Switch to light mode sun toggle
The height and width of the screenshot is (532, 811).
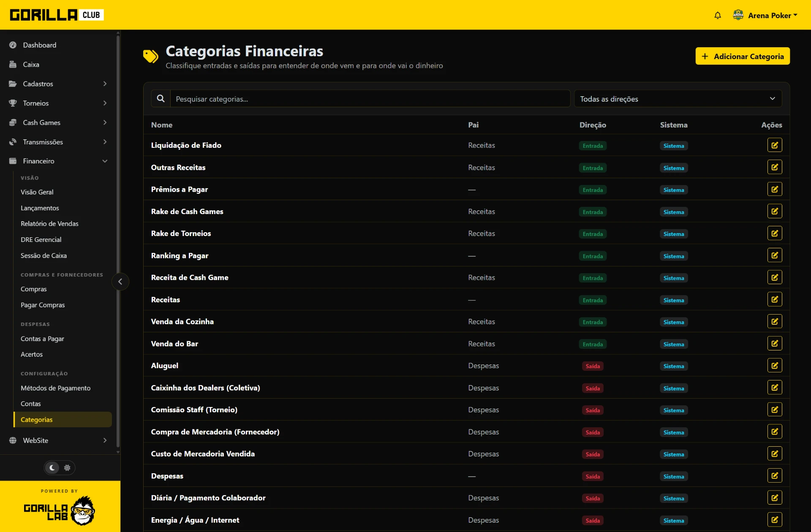pos(67,467)
